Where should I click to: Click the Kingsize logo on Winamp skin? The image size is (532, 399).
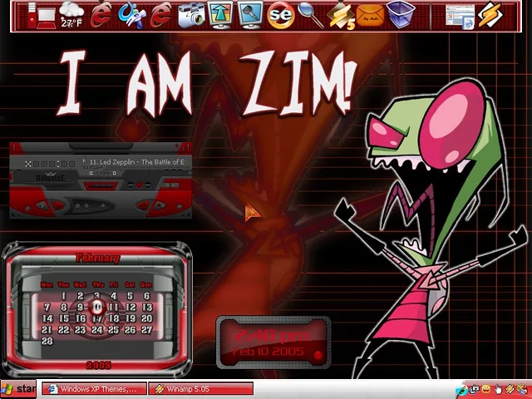[50, 177]
